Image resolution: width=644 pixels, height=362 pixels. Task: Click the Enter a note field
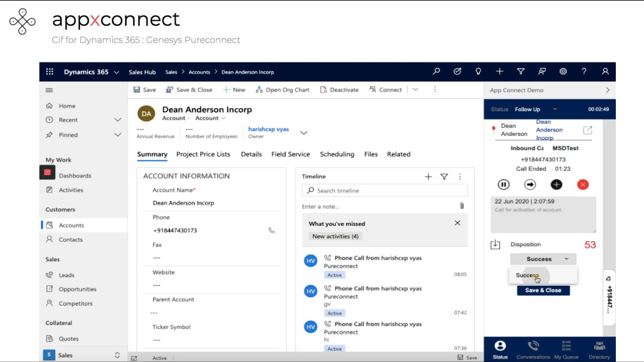coord(379,207)
